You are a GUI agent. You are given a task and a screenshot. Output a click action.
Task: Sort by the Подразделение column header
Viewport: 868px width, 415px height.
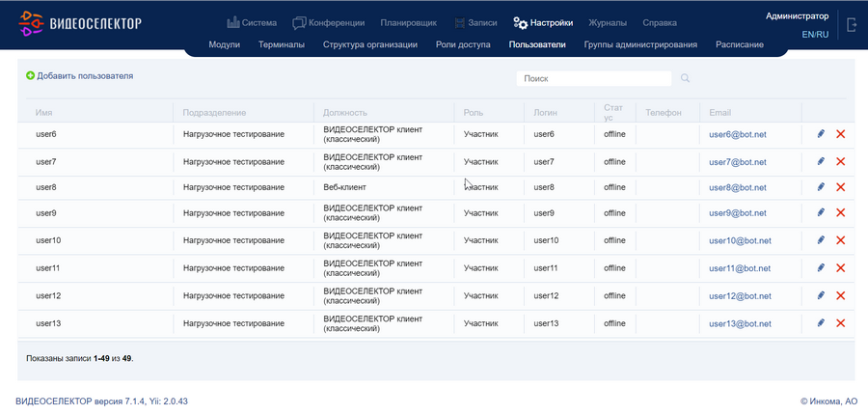click(214, 113)
